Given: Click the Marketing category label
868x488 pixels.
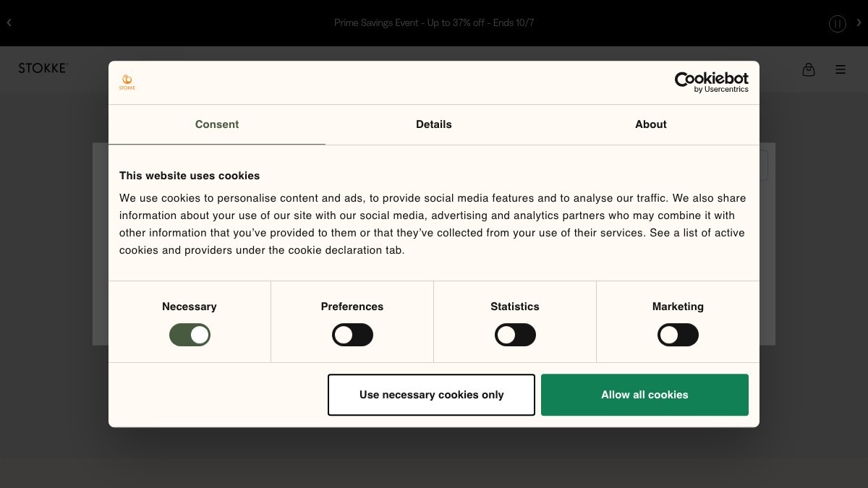Looking at the screenshot, I should [x=678, y=307].
